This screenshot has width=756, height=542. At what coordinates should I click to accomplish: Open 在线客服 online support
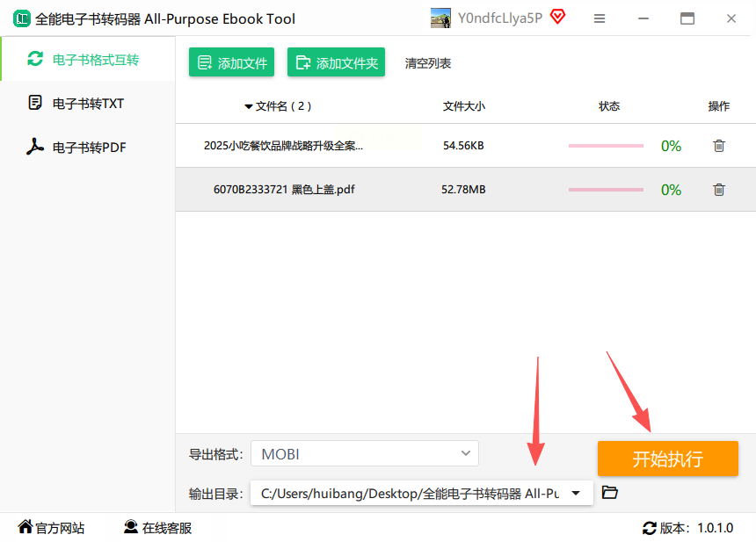tap(157, 528)
